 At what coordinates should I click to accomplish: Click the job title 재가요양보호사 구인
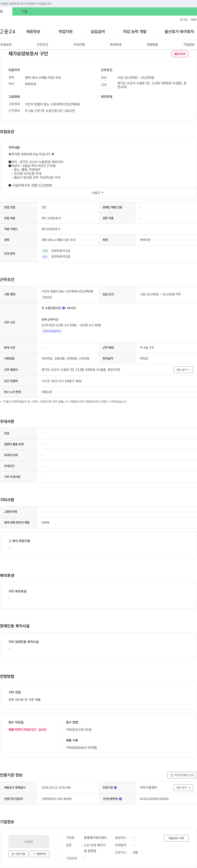28,54
